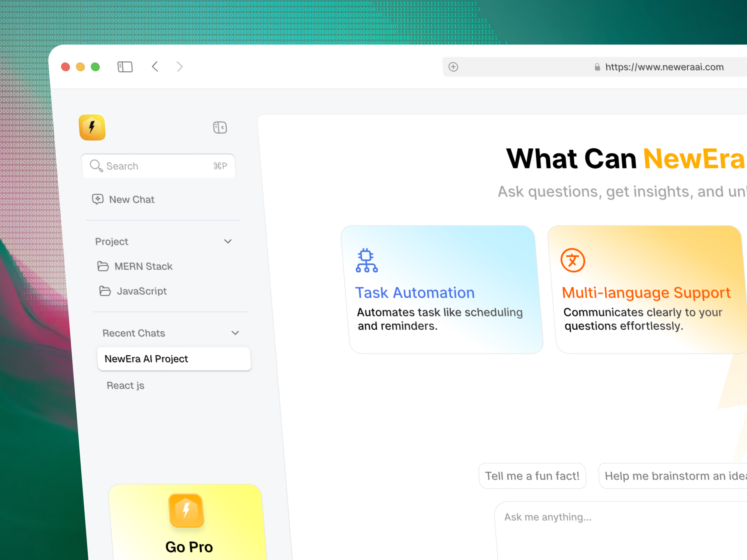Image resolution: width=747 pixels, height=560 pixels.
Task: Click the Task Automation chip icon
Action: (x=366, y=260)
